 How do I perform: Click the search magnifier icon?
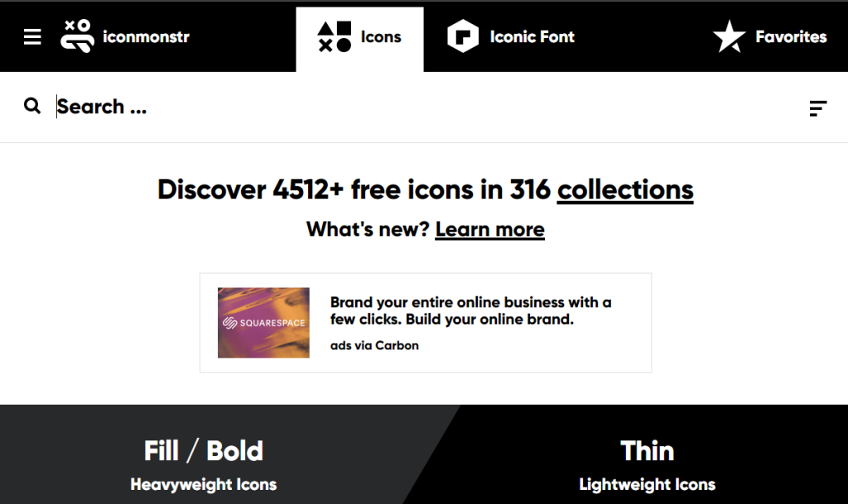click(x=32, y=106)
